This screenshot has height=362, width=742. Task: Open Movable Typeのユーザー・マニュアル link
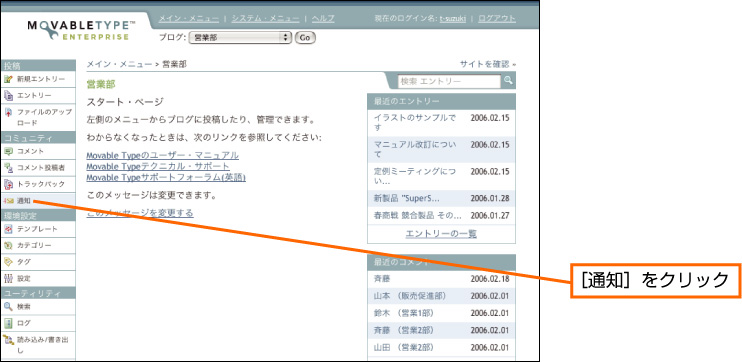pyautogui.click(x=162, y=155)
